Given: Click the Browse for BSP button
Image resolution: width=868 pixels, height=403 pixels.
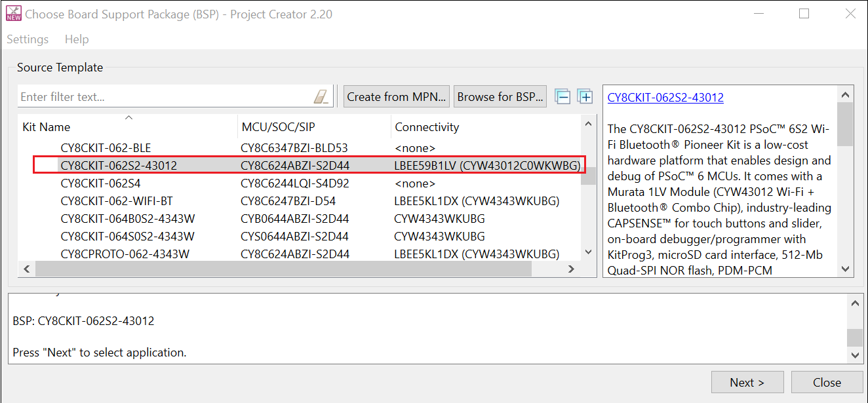Looking at the screenshot, I should [501, 97].
